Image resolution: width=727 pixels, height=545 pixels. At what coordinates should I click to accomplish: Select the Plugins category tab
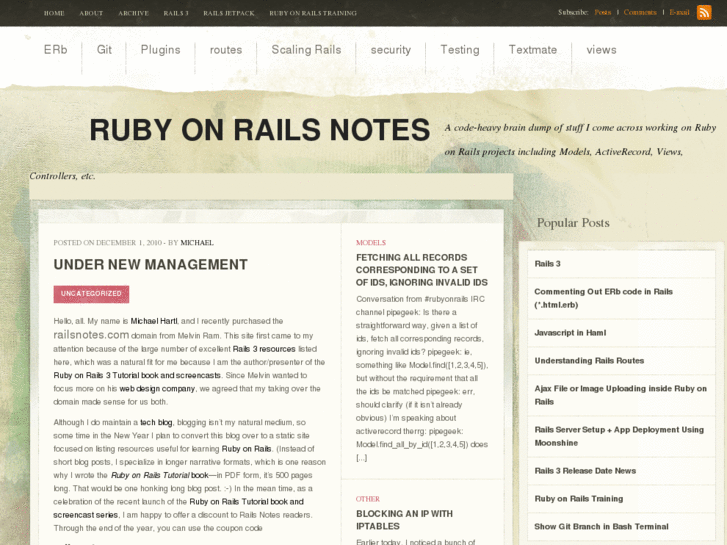(160, 50)
